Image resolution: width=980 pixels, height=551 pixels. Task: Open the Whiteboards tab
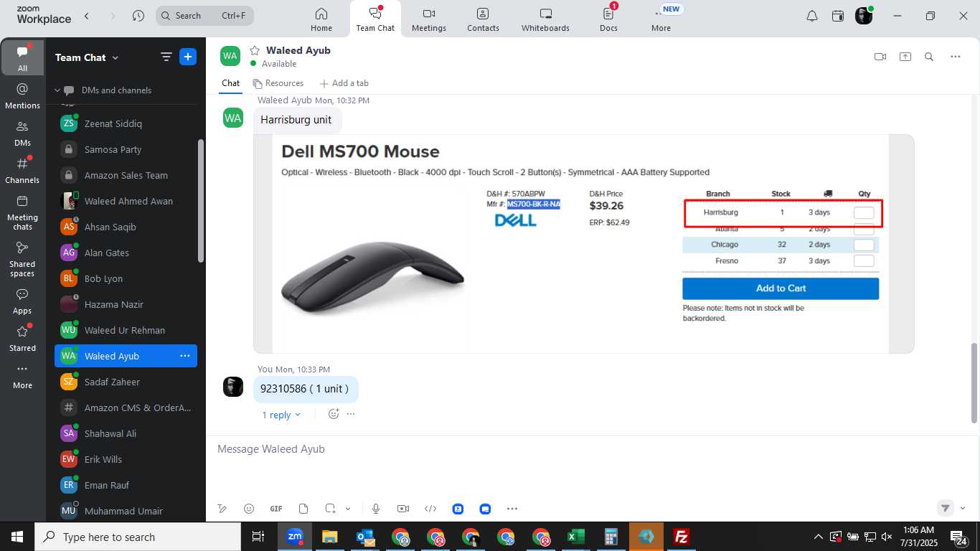point(545,19)
